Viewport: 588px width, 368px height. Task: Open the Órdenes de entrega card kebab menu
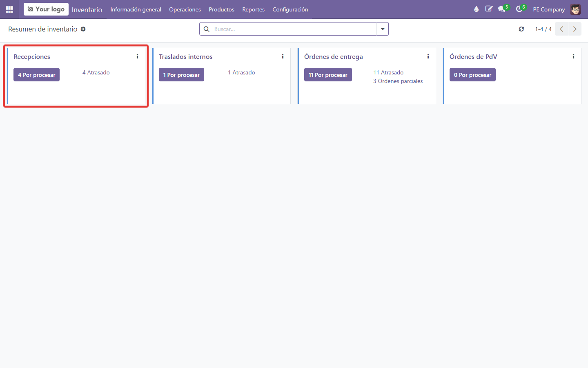pos(428,56)
